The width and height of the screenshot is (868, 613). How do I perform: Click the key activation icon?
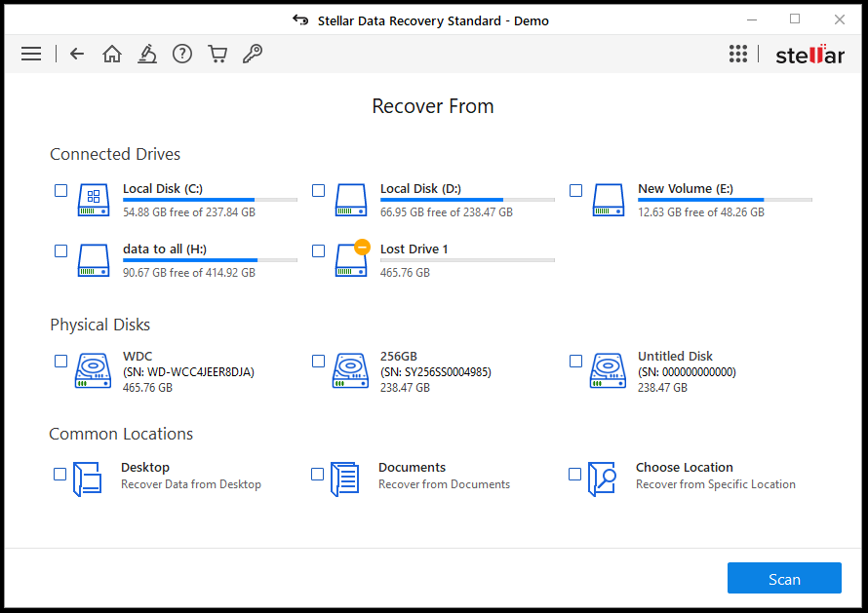253,54
